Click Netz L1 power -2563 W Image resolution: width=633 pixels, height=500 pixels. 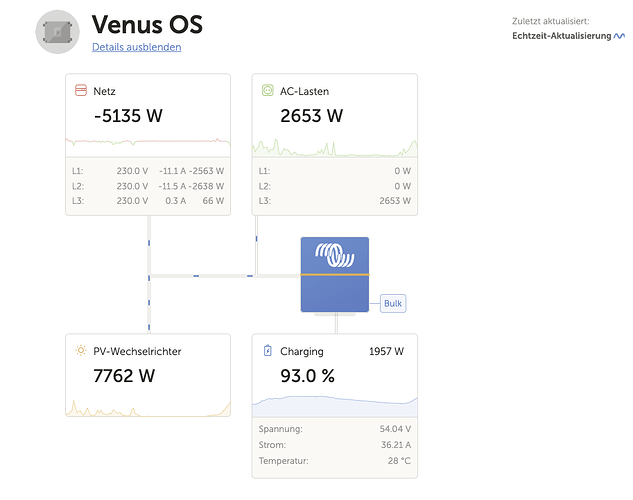[206, 171]
